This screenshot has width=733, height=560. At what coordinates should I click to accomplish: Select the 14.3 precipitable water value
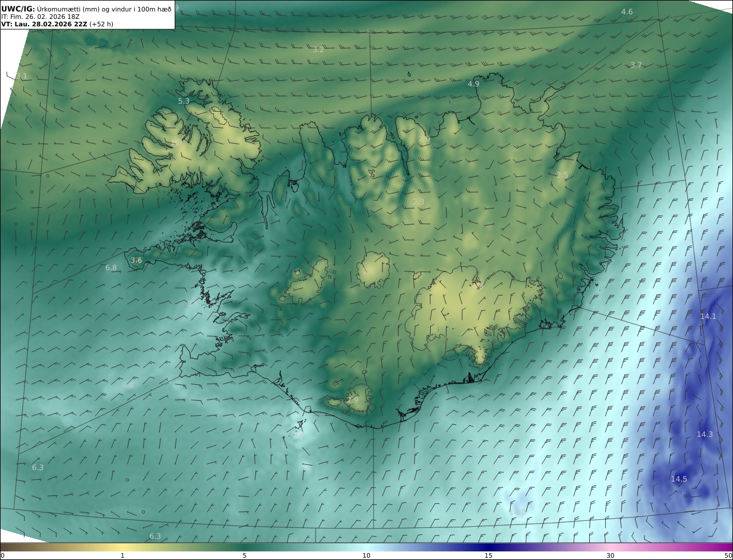[705, 434]
